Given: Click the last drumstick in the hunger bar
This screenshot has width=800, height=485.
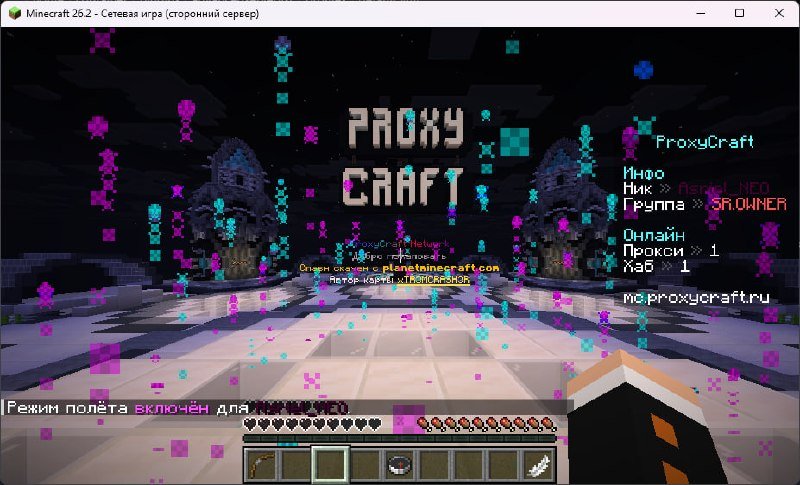Looking at the screenshot, I should pyautogui.click(x=548, y=424).
